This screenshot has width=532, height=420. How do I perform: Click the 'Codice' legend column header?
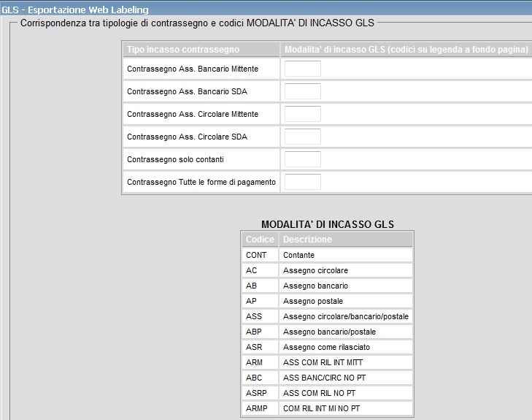click(260, 240)
